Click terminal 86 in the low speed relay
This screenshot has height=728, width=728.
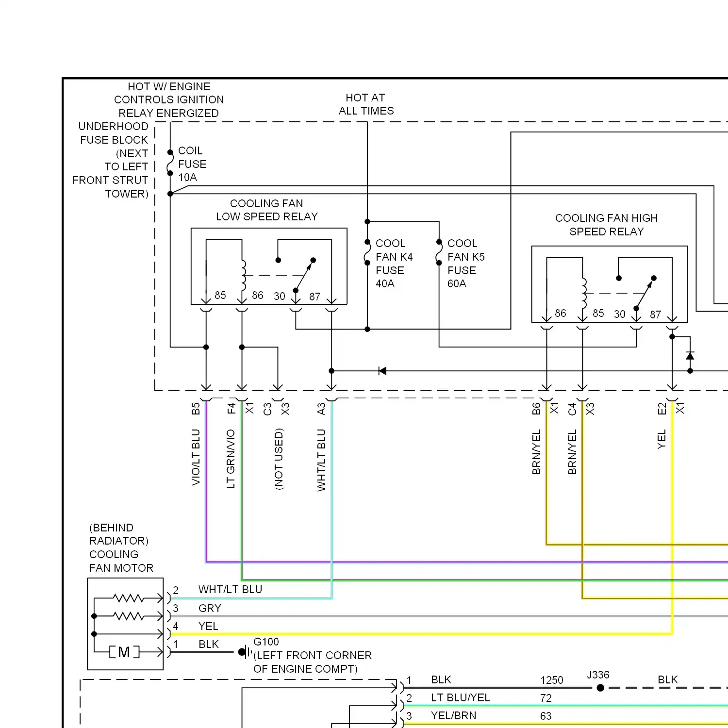coord(258,295)
